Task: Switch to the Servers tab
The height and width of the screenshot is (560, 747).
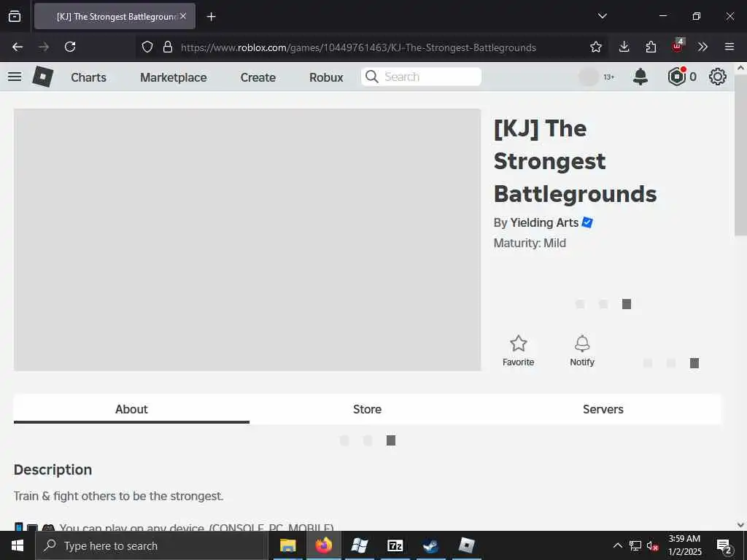Action: point(603,409)
